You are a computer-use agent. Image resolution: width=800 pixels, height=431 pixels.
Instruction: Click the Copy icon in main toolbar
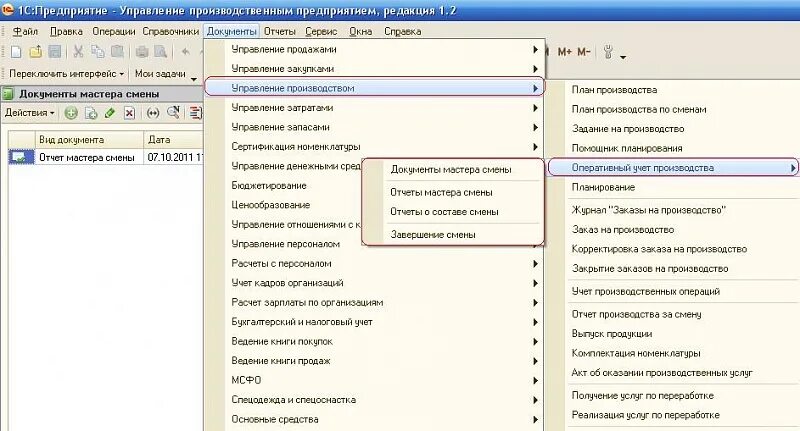[97, 52]
